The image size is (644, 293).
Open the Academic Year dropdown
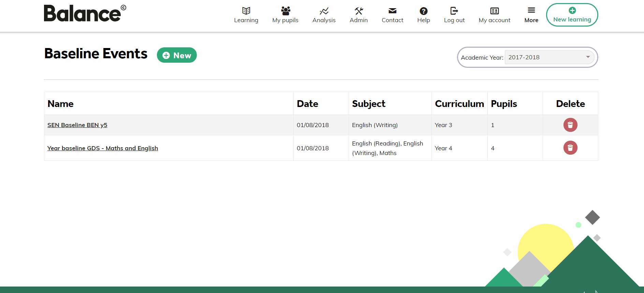[x=549, y=57]
